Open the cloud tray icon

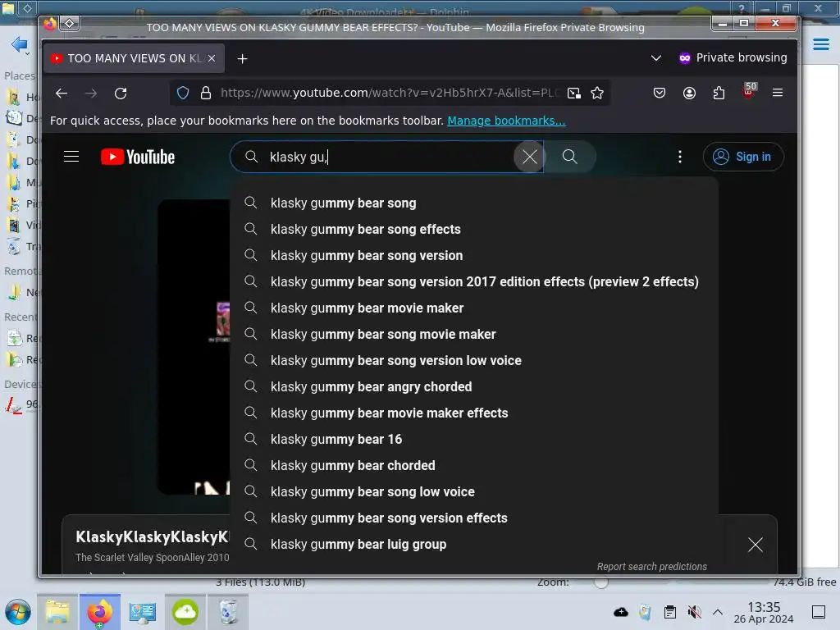621,612
